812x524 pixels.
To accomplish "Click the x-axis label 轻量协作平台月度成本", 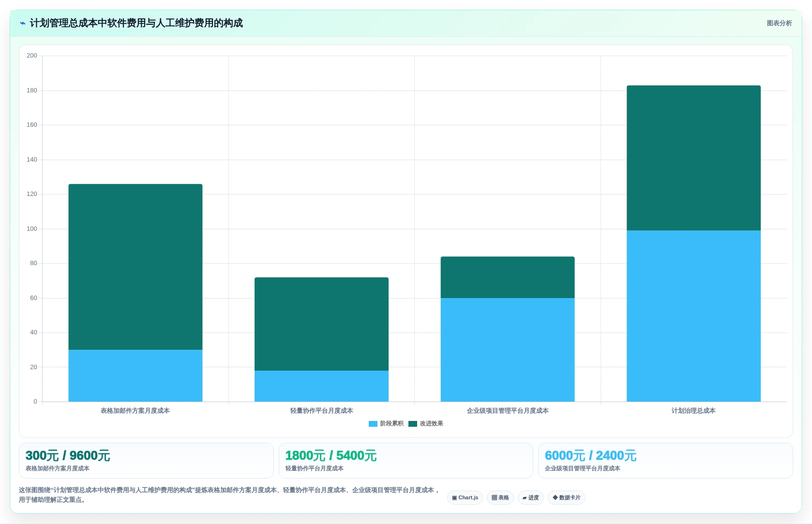I will tap(321, 411).
